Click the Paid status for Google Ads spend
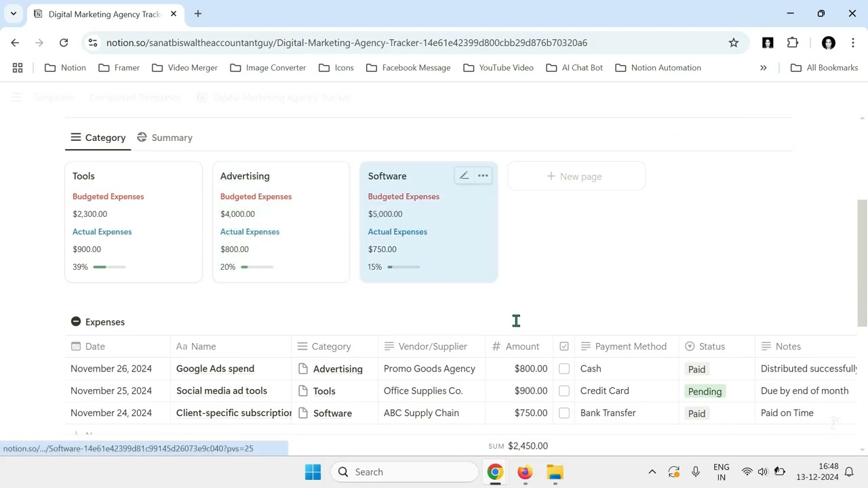This screenshot has height=488, width=868. [696, 369]
